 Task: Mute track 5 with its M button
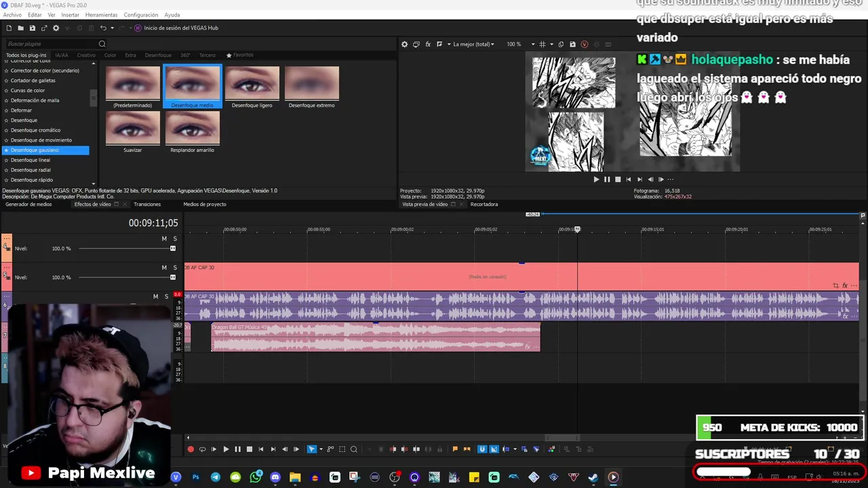click(164, 268)
